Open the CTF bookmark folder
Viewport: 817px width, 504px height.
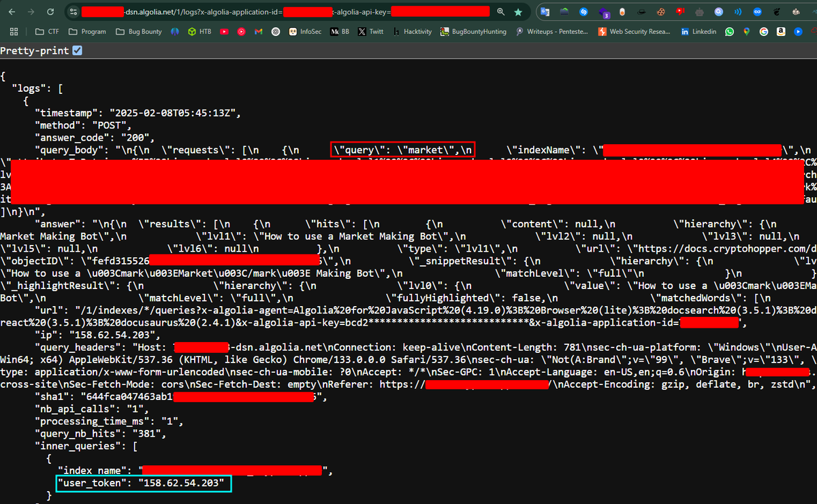47,31
